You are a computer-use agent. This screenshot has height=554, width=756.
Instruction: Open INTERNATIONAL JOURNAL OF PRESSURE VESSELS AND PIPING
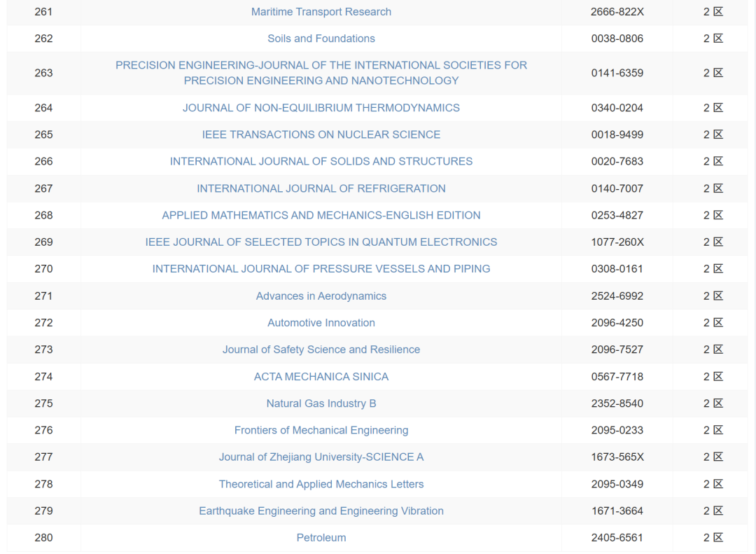click(x=321, y=269)
